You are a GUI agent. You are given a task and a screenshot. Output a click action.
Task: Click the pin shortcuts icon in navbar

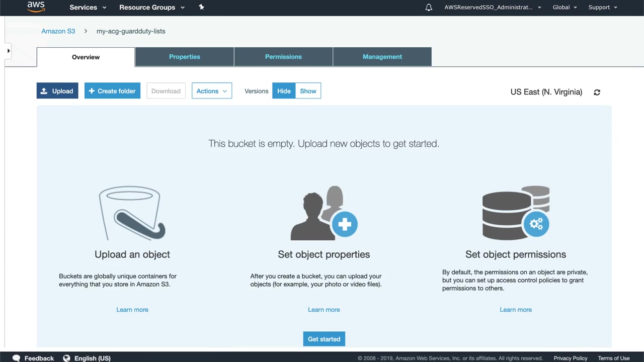pyautogui.click(x=201, y=7)
